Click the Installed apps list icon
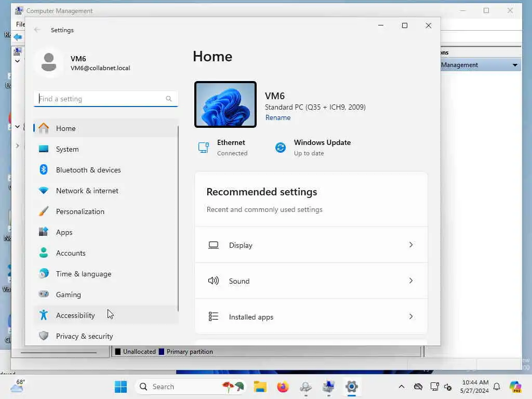Viewport: 532px width, 399px height. tap(214, 316)
